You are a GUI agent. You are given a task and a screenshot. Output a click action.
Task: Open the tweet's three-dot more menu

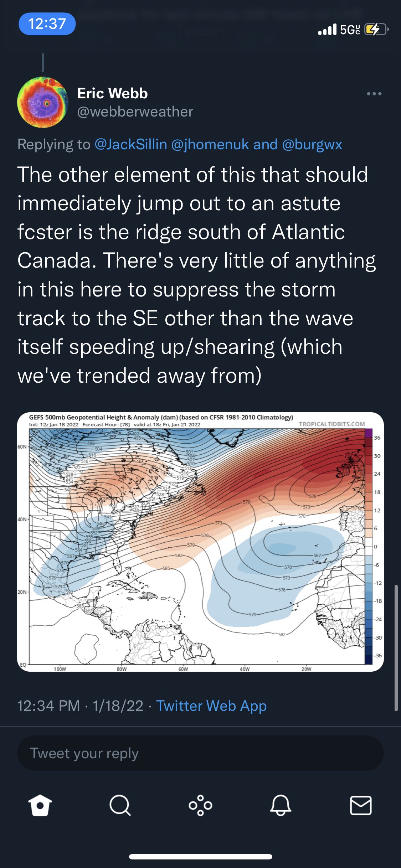(x=374, y=94)
